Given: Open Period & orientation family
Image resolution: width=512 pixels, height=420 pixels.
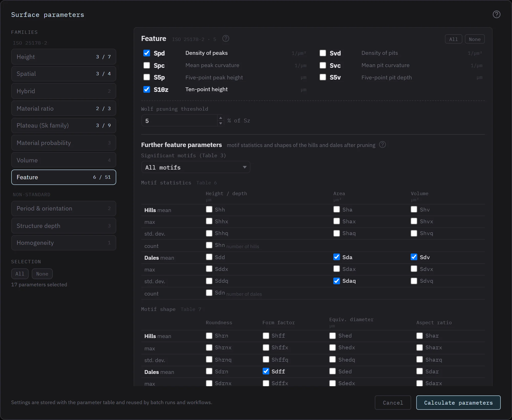Looking at the screenshot, I should pyautogui.click(x=63, y=208).
